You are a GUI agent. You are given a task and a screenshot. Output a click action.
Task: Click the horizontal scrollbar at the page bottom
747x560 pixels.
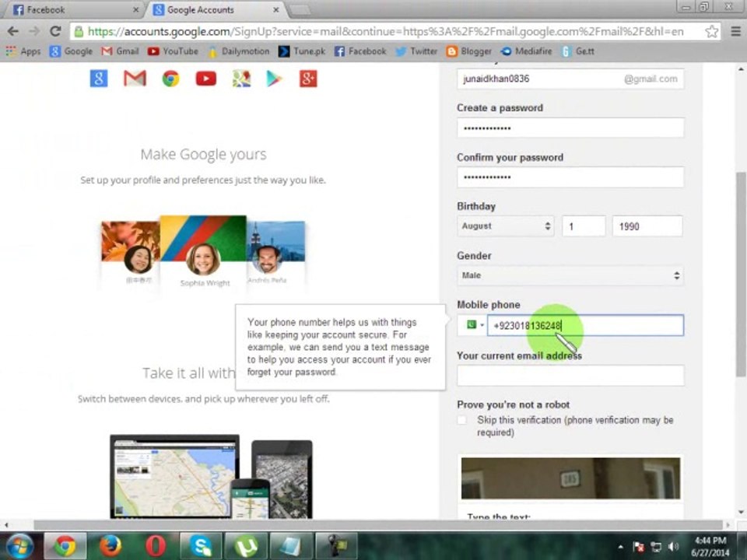[378, 525]
